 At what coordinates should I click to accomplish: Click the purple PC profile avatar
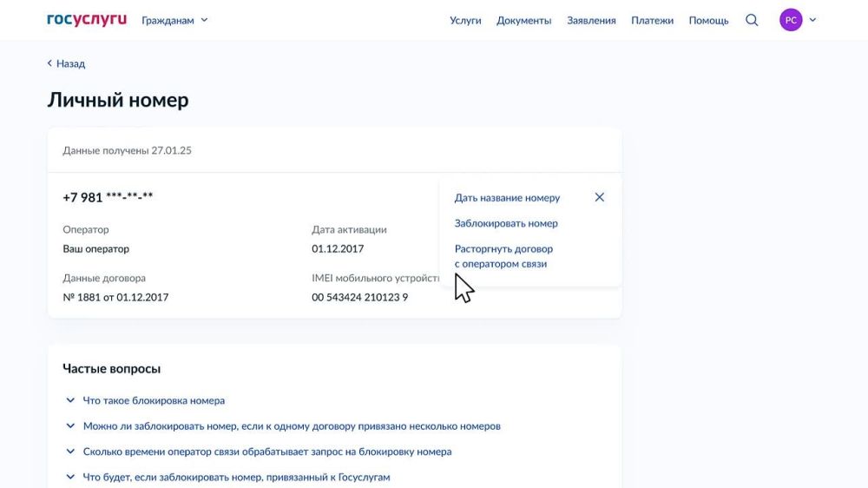(x=791, y=20)
